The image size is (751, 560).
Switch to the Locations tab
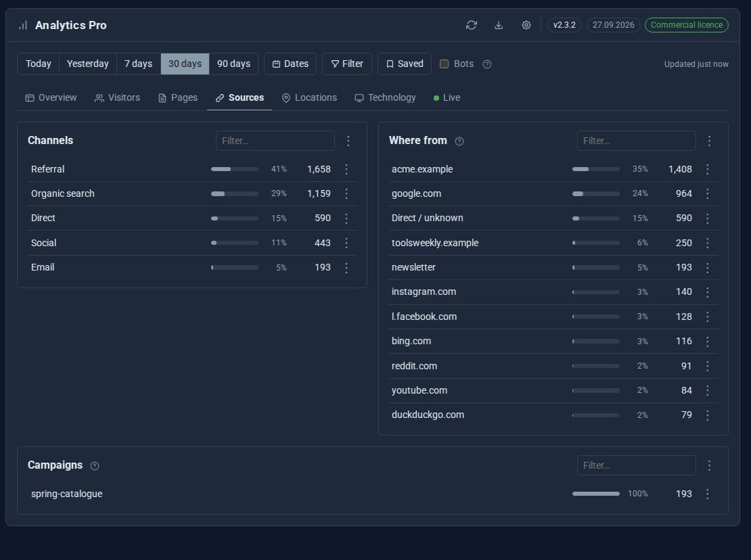click(x=309, y=97)
